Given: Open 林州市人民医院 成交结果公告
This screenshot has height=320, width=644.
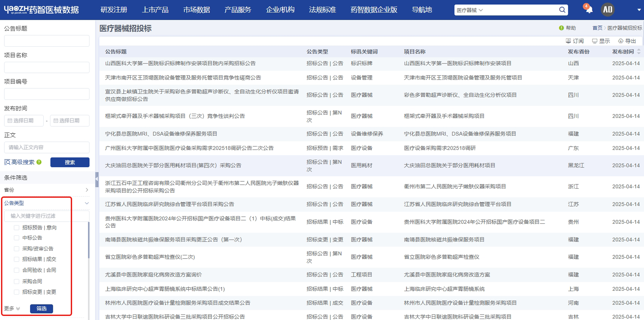Looking at the screenshot, I should [x=177, y=303].
